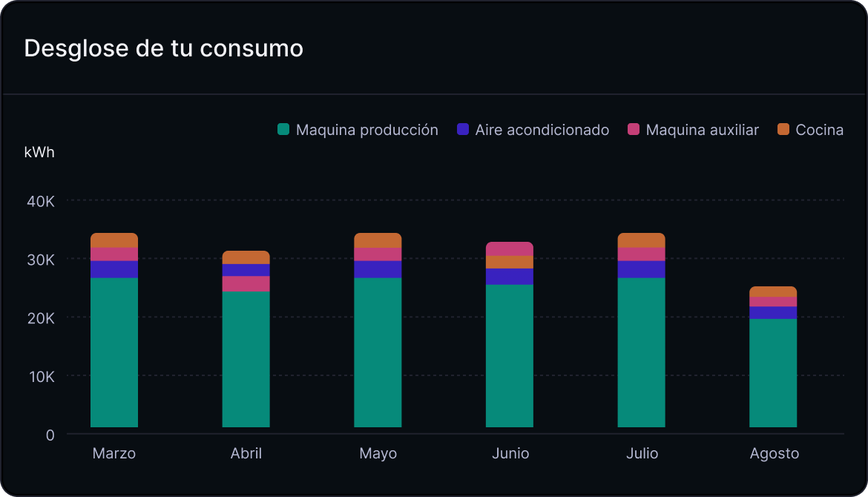Select the green Marzo production bar segment
The image size is (868, 497).
[114, 352]
